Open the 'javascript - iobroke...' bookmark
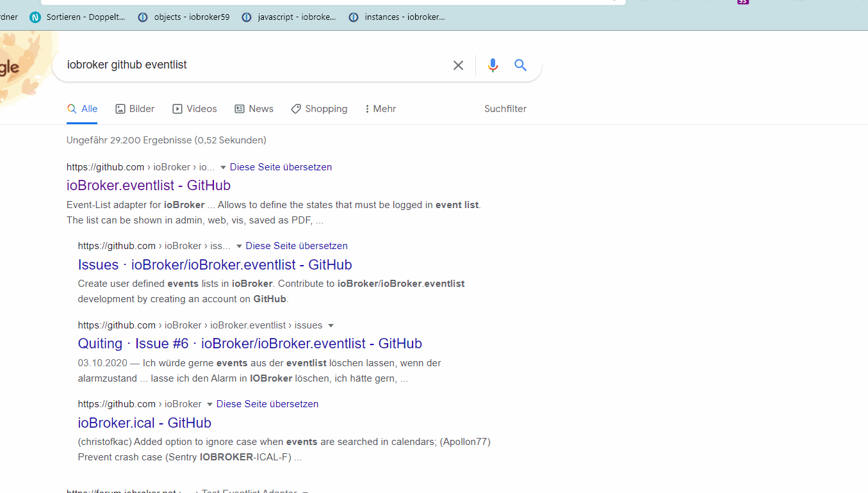This screenshot has width=868, height=493. [288, 17]
